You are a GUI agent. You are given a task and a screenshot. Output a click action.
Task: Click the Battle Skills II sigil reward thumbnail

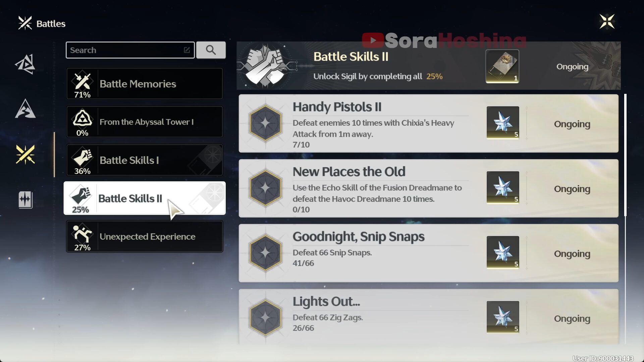click(501, 66)
